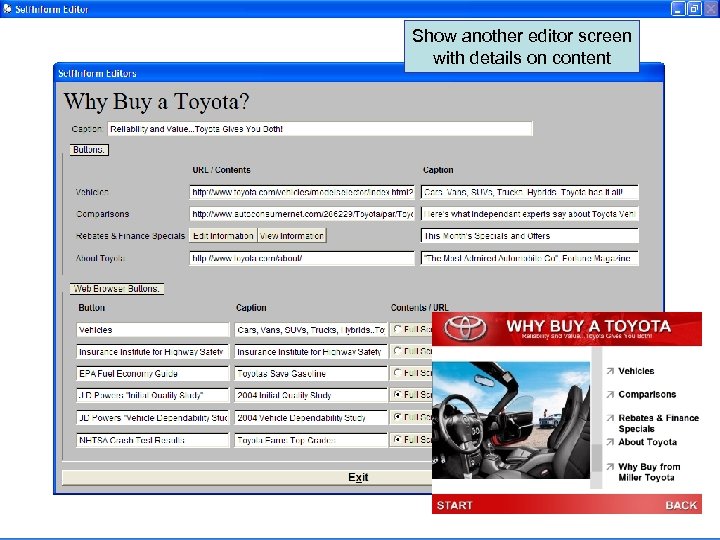Viewport: 720px width, 540px height.
Task: Open the Comparisons link in preview menu
Action: click(647, 394)
